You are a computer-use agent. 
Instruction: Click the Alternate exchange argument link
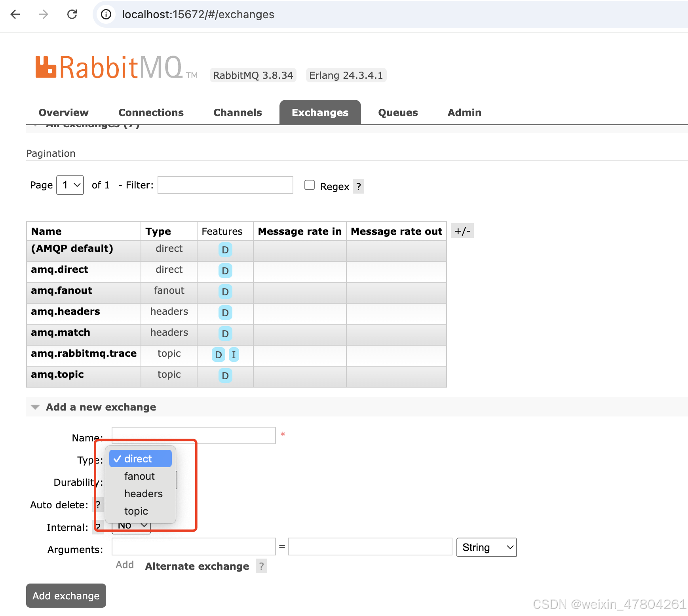[197, 566]
